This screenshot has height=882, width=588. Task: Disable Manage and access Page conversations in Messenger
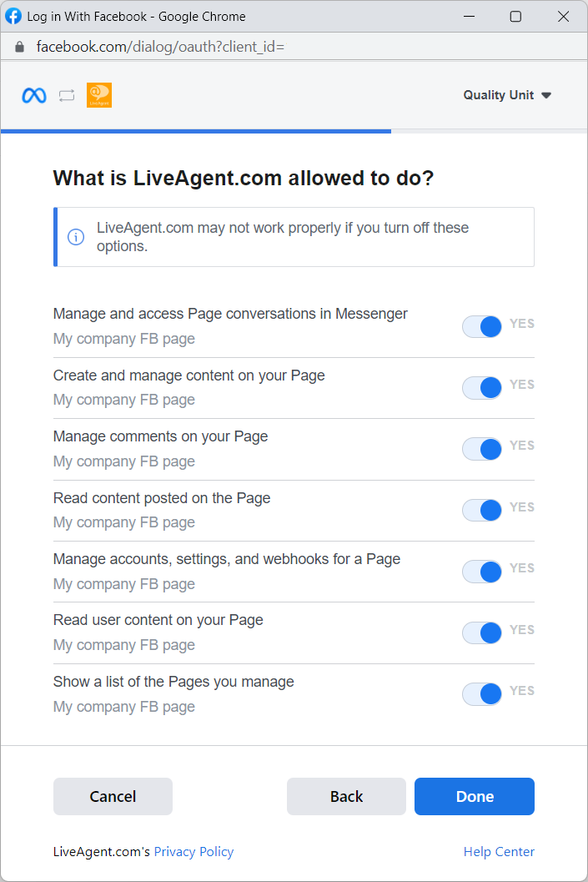[481, 326]
